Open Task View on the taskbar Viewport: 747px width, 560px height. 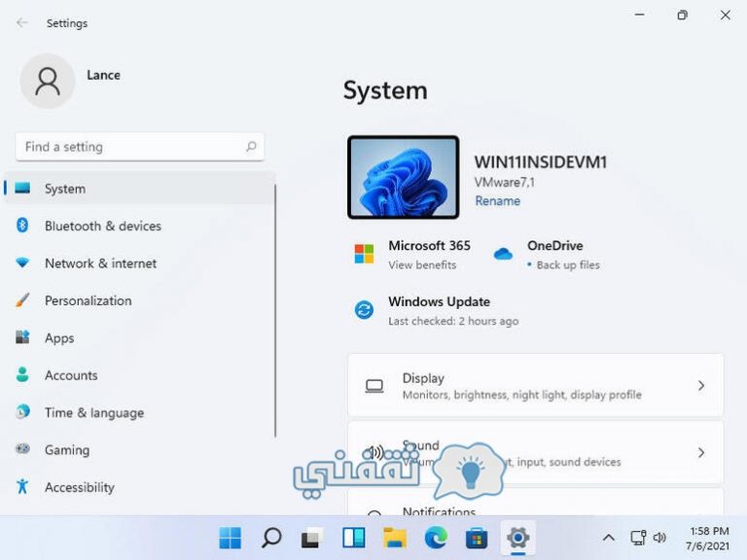(x=312, y=538)
